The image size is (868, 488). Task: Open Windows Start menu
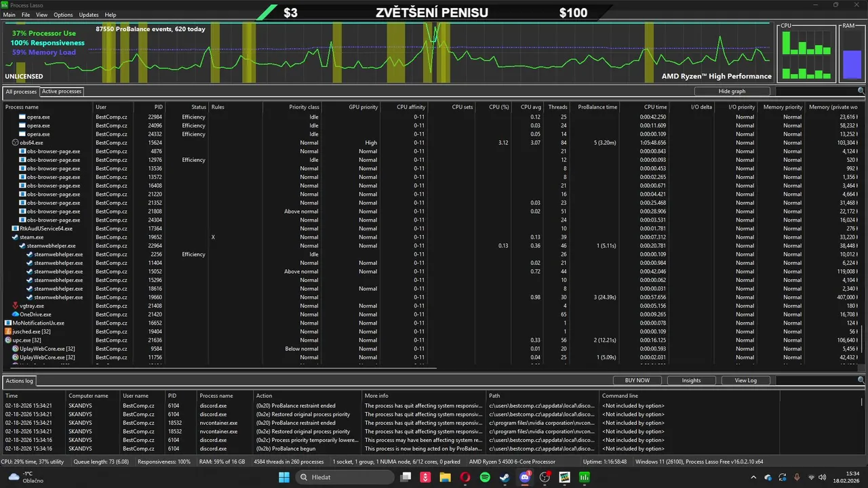pos(284,477)
